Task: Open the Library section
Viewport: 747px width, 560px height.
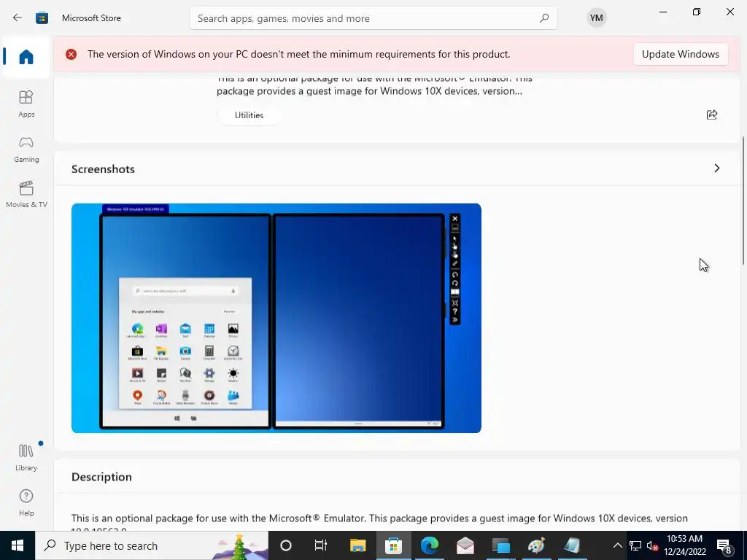Action: 26,457
